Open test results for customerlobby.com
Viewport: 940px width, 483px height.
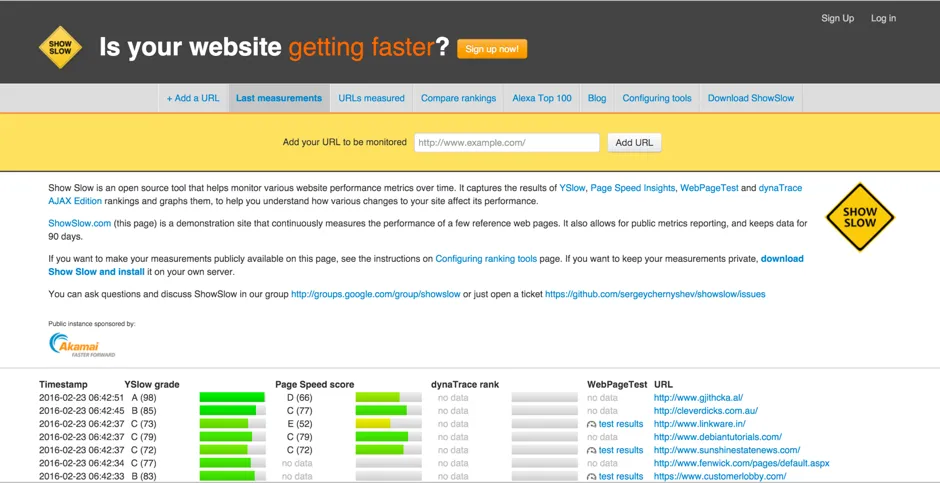[620, 477]
